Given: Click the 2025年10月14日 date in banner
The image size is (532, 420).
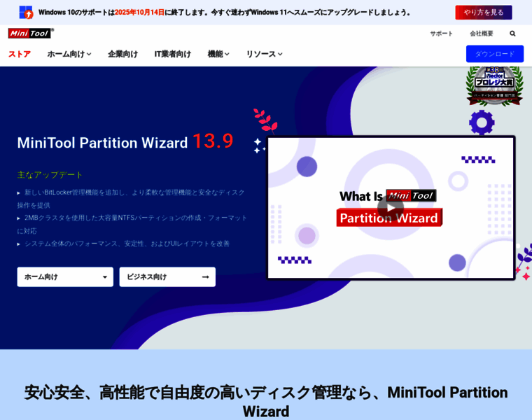Looking at the screenshot, I should tap(139, 13).
